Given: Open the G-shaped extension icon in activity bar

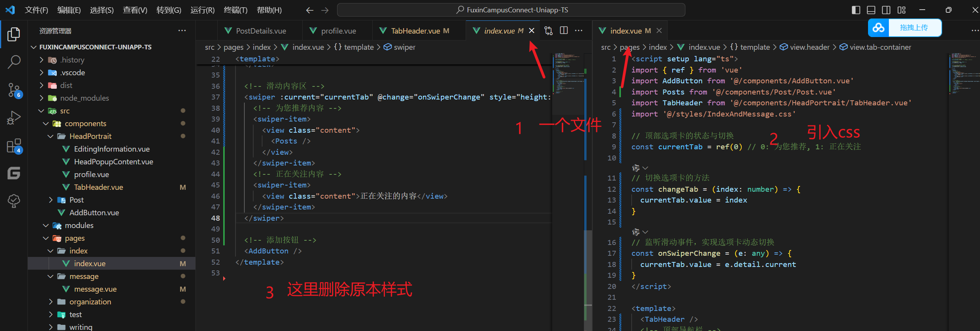Looking at the screenshot, I should pos(14,173).
